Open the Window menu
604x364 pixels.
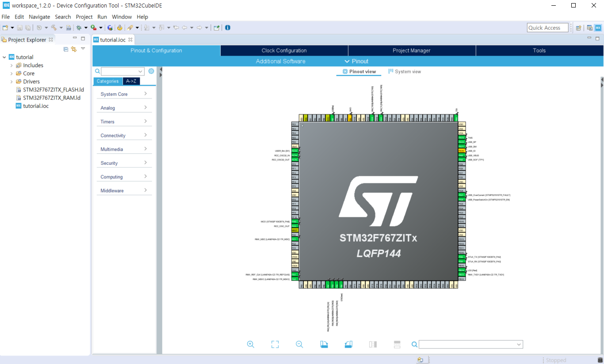pos(122,17)
